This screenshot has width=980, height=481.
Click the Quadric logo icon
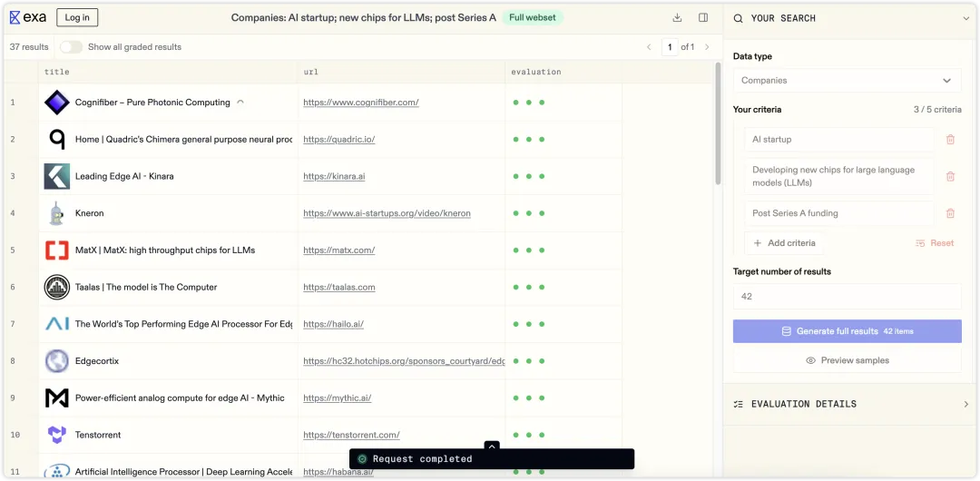[57, 140]
